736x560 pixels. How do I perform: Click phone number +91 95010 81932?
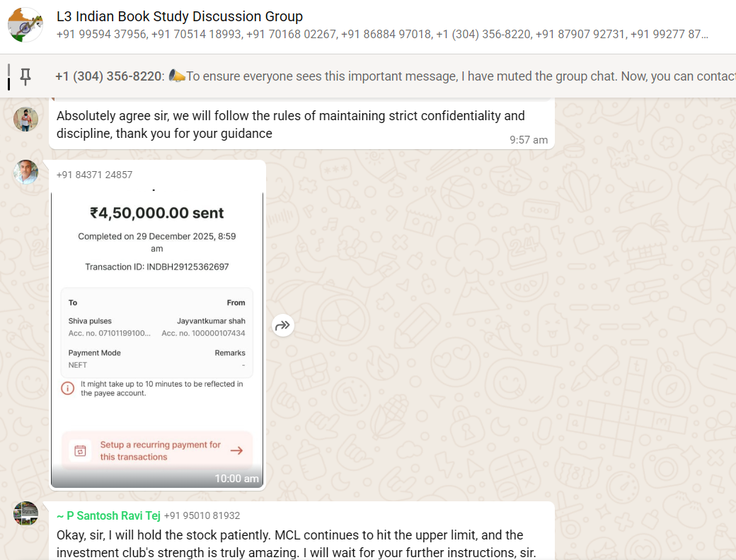pyautogui.click(x=202, y=515)
